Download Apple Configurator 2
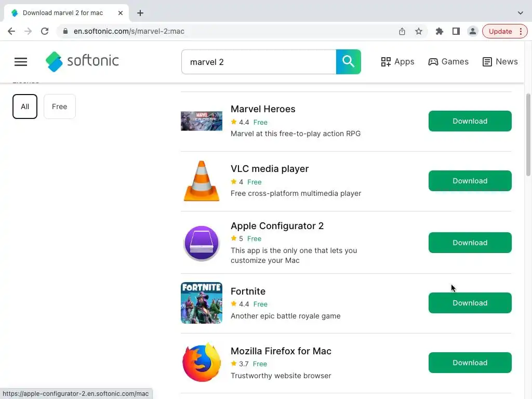This screenshot has width=532, height=399. click(470, 243)
